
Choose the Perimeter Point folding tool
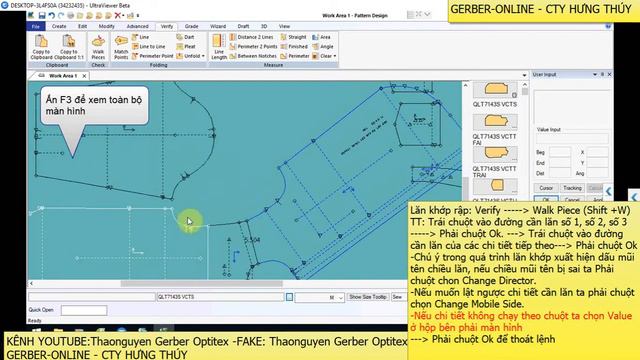(x=153, y=56)
